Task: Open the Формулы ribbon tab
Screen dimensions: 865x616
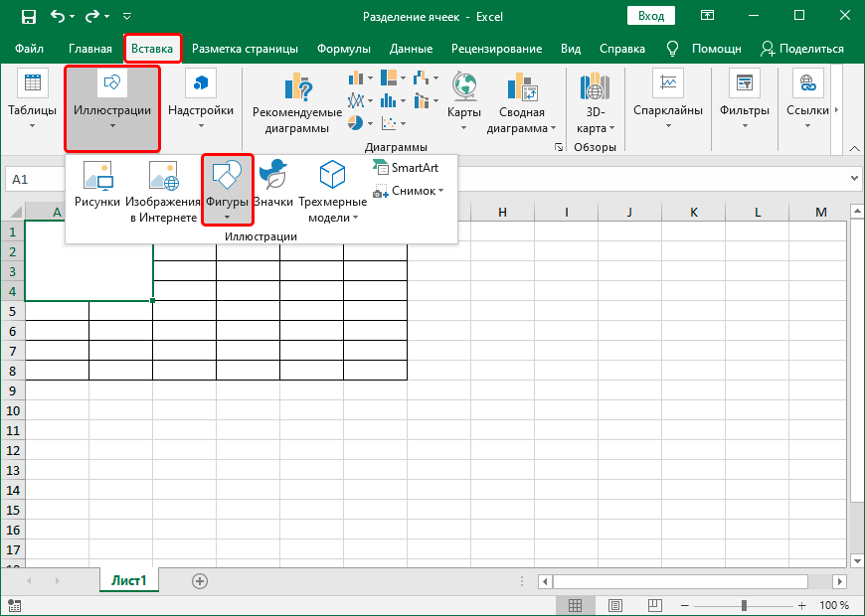Action: [344, 49]
